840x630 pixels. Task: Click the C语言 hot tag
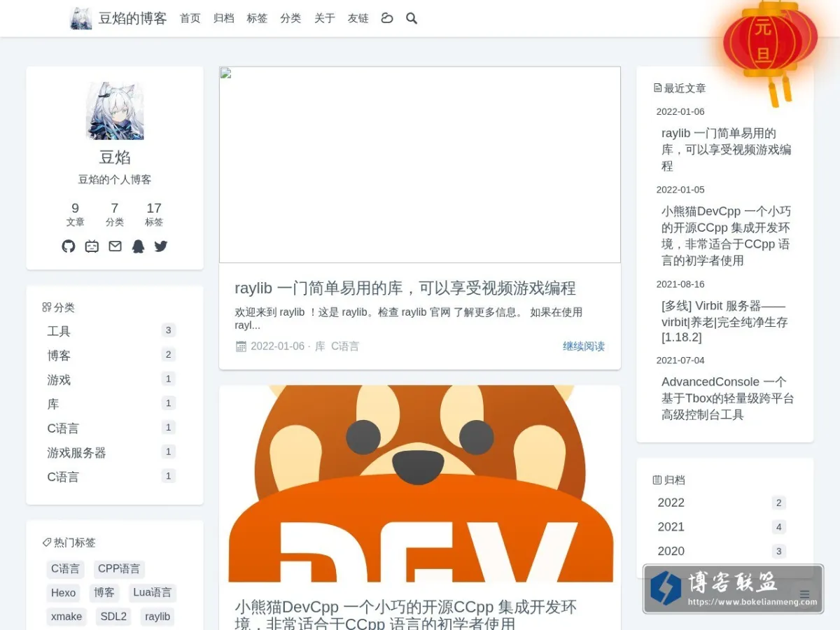66,569
